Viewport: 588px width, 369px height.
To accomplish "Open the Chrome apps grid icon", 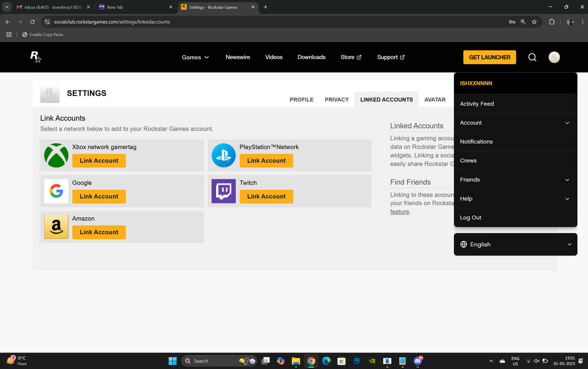I will [9, 35].
